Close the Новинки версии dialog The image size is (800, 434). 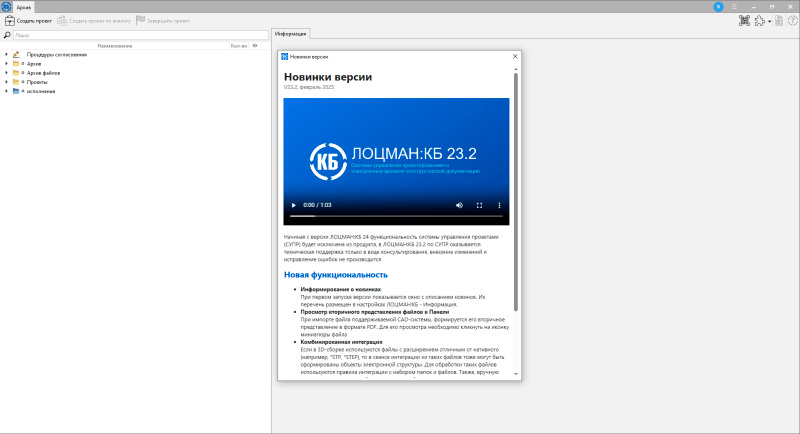coord(515,57)
